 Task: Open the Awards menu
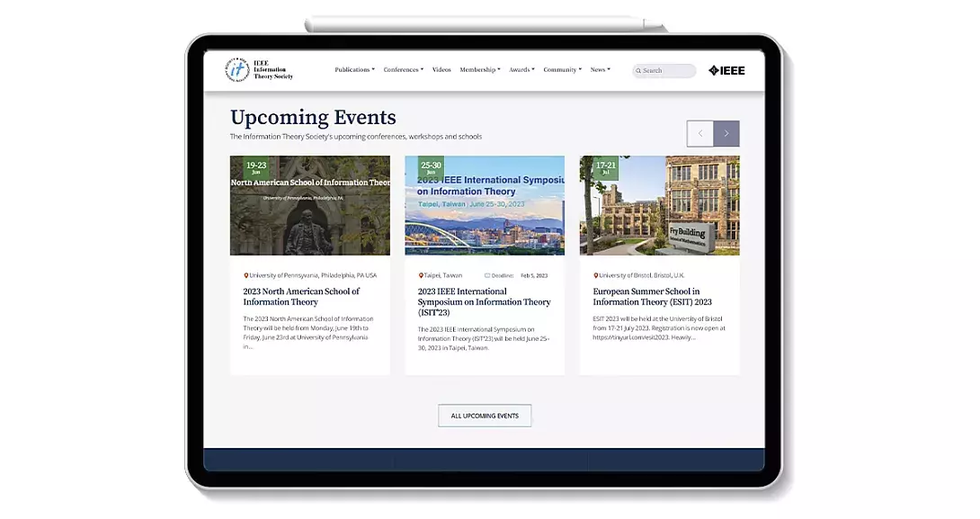[521, 70]
